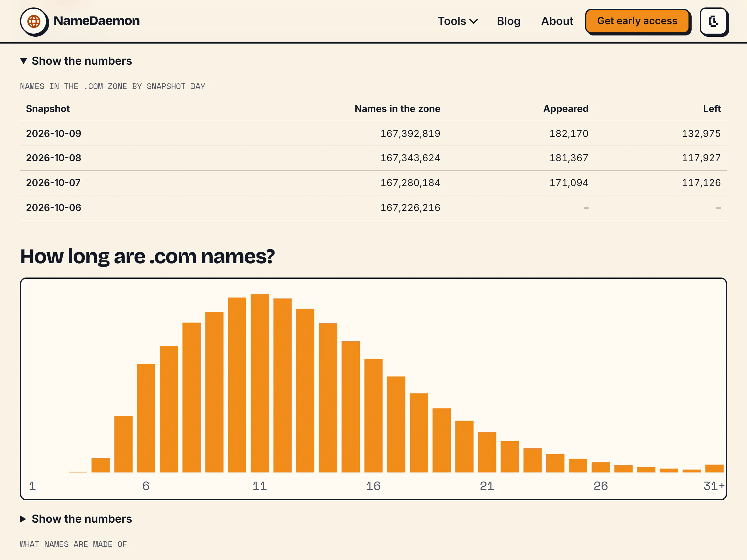Click the Names in the zone column header
The height and width of the screenshot is (560, 747).
click(397, 109)
